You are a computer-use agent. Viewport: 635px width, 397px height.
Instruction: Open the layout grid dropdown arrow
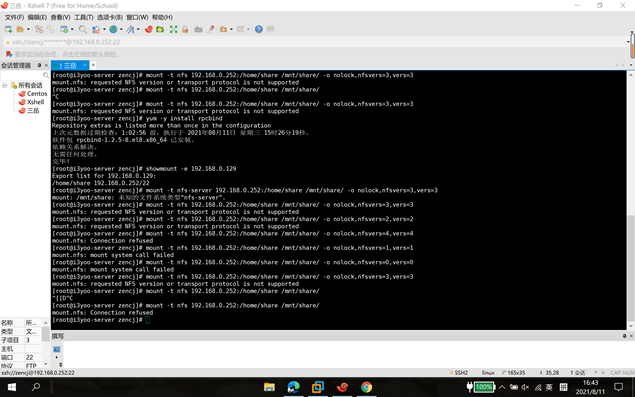tap(248, 29)
